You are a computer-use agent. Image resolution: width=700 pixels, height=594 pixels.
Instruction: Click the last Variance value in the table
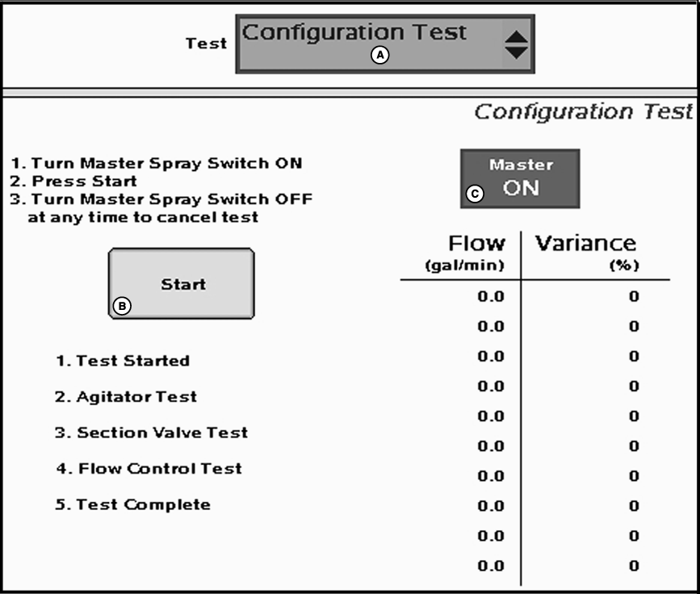pyautogui.click(x=634, y=566)
